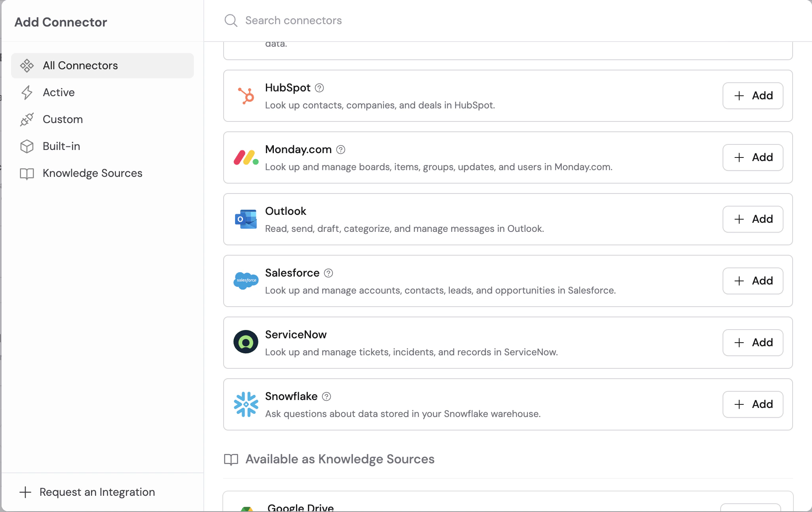Click the ServiceNow logo icon
The height and width of the screenshot is (512, 812).
point(246,342)
